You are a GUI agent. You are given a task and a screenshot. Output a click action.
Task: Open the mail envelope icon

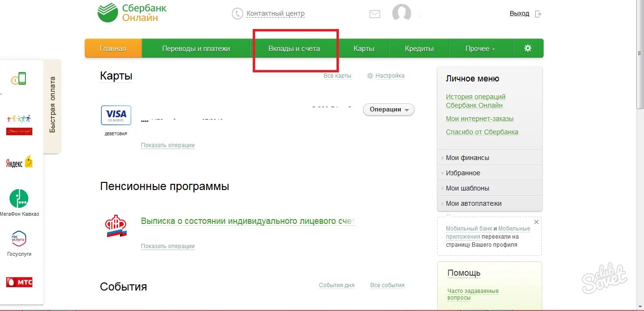tap(375, 14)
